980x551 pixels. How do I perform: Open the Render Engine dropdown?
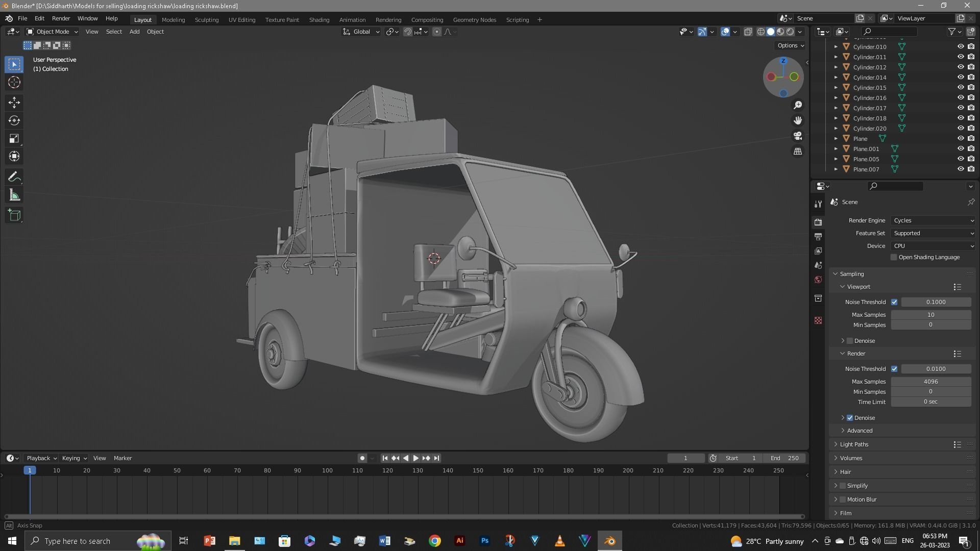934,220
